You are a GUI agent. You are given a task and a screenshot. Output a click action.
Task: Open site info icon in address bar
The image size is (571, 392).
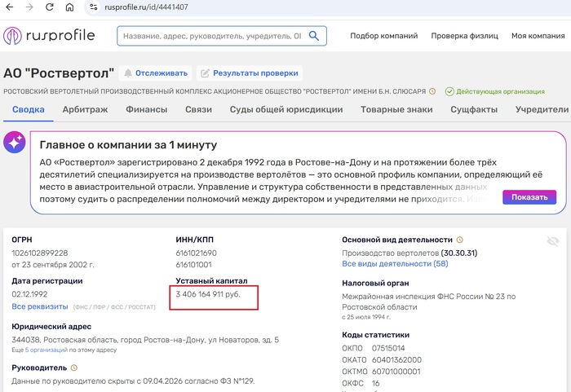click(94, 7)
